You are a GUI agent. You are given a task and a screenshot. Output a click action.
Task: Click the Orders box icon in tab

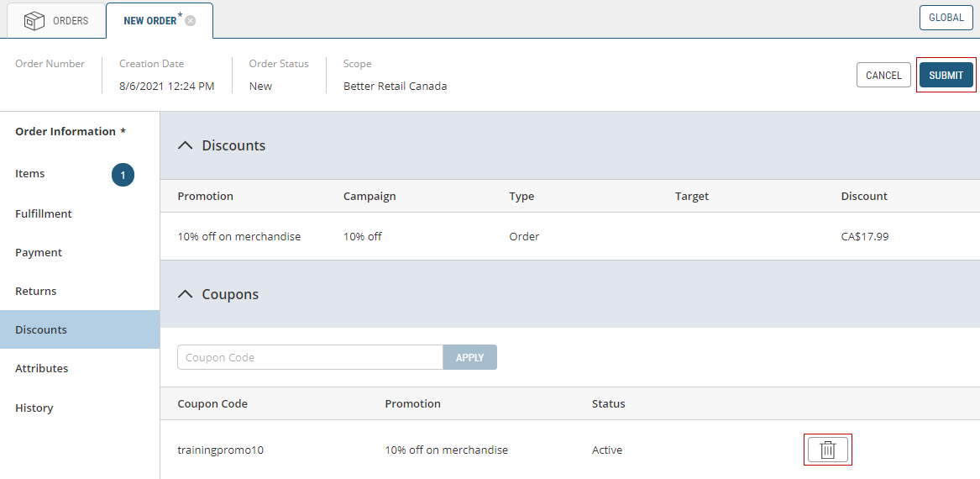click(x=34, y=20)
